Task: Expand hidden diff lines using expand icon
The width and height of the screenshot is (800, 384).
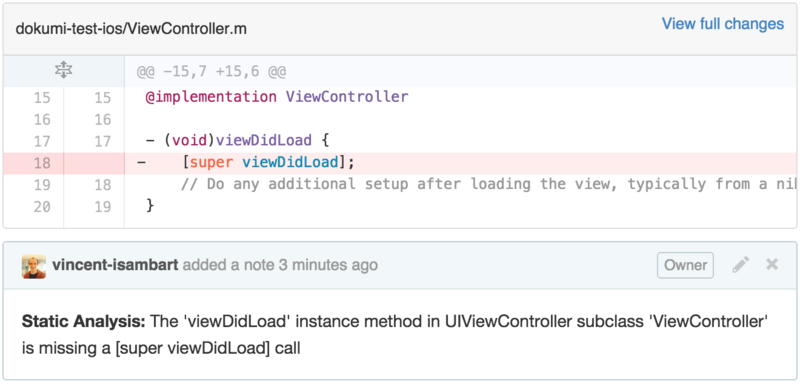Action: 63,71
